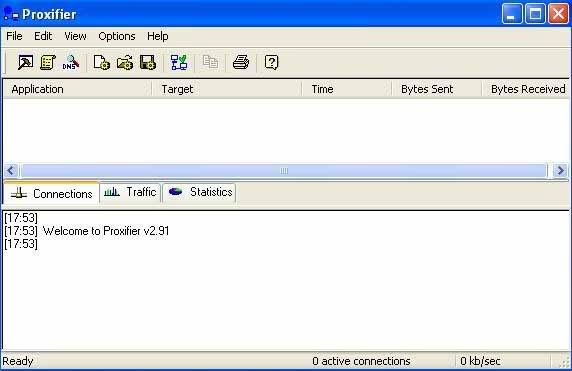This screenshot has height=371, width=572.
Task: Open the Options menu
Action: click(117, 36)
